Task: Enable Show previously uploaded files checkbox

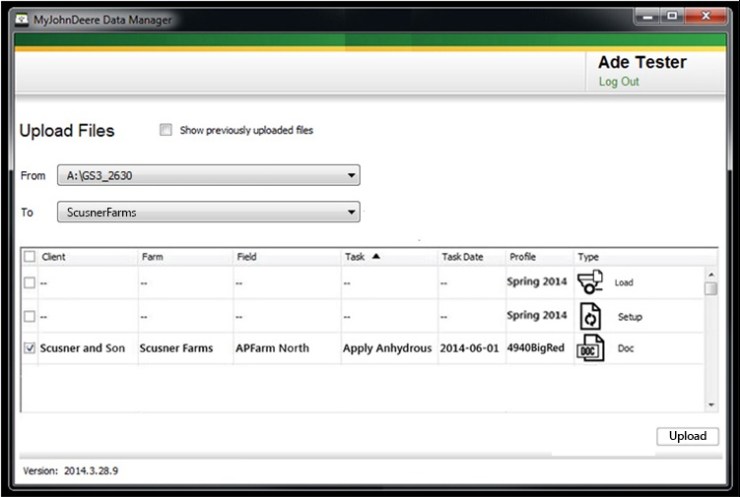Action: (166, 130)
